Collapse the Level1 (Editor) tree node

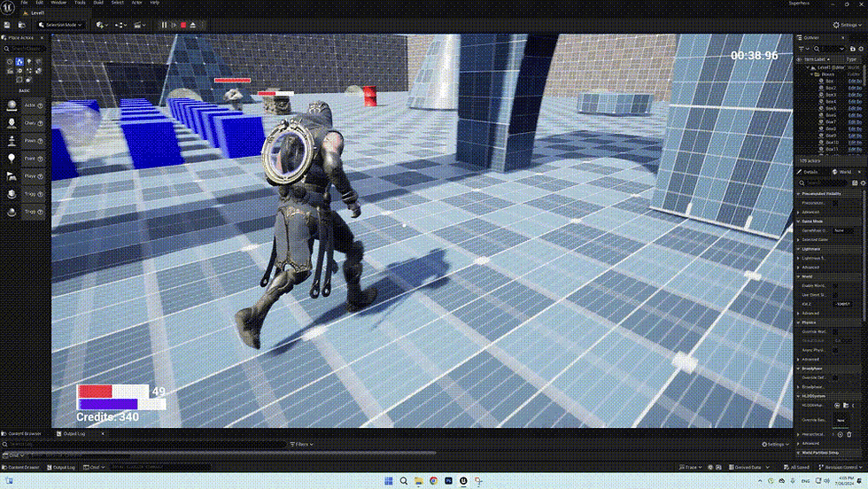(x=808, y=67)
